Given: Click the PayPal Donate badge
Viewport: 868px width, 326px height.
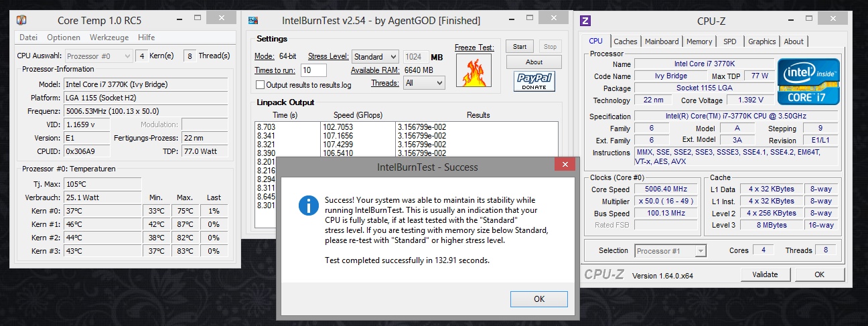Looking at the screenshot, I should 534,82.
